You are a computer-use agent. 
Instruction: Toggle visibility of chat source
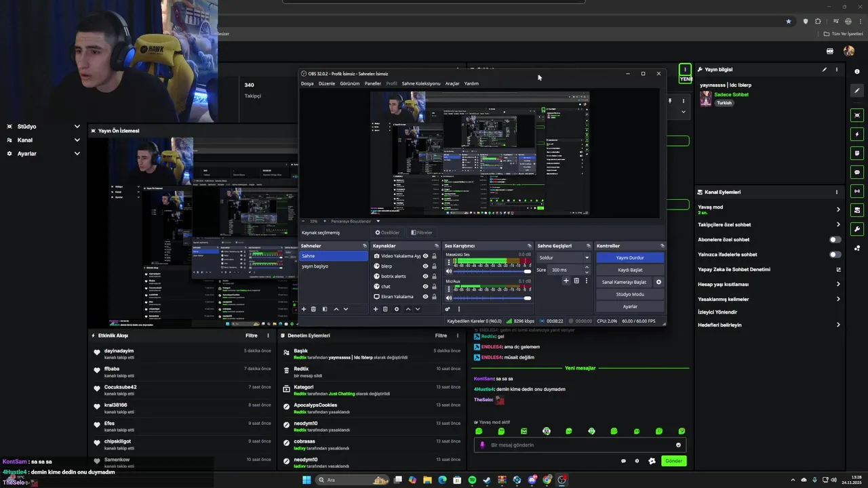tap(425, 287)
